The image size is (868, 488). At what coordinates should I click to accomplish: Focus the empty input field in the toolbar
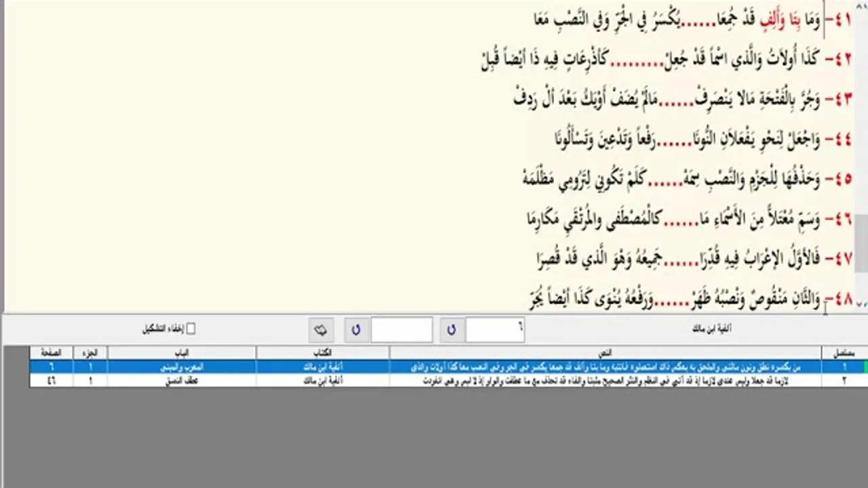[401, 330]
